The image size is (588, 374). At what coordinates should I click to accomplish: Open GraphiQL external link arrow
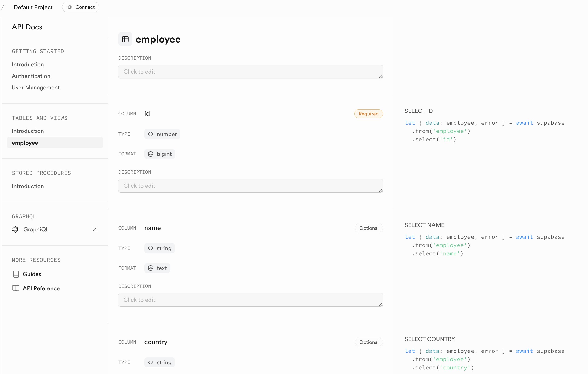pyautogui.click(x=95, y=229)
